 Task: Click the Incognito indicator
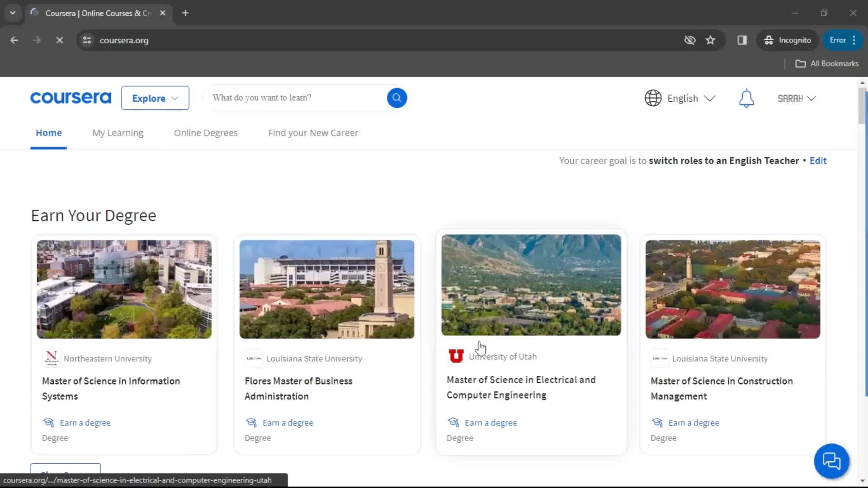[x=787, y=40]
